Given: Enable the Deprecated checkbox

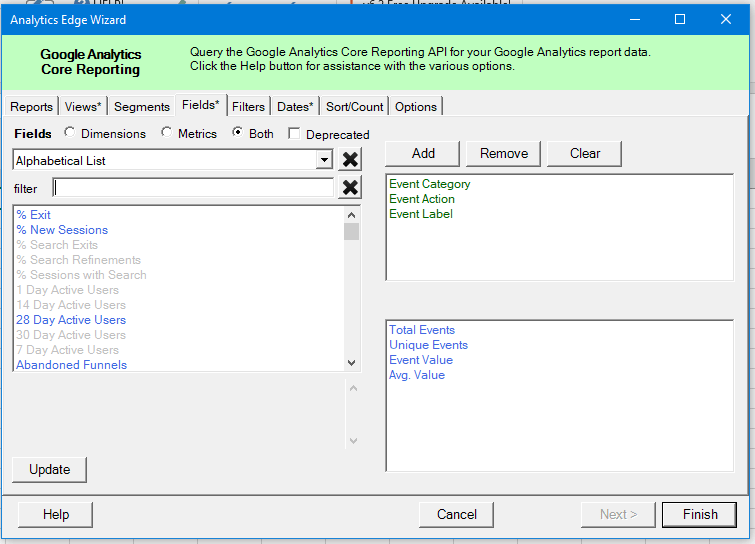Looking at the screenshot, I should pos(294,134).
